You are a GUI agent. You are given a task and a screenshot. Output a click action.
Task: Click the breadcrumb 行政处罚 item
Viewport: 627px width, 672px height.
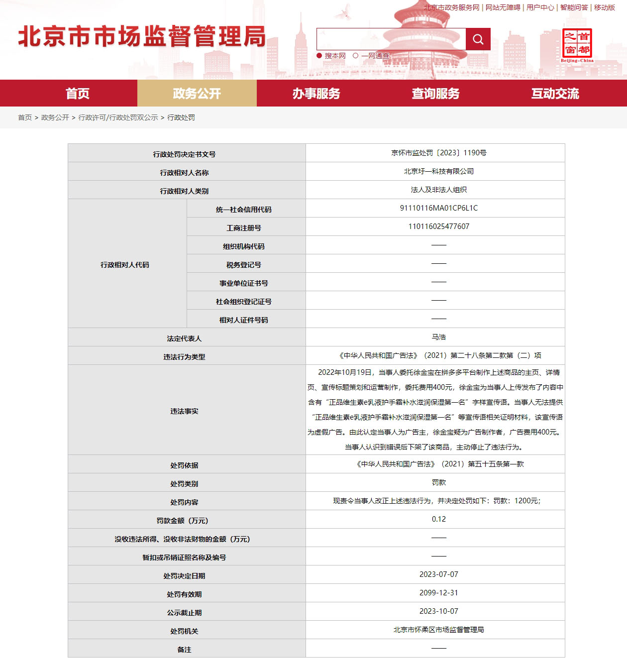pyautogui.click(x=181, y=117)
